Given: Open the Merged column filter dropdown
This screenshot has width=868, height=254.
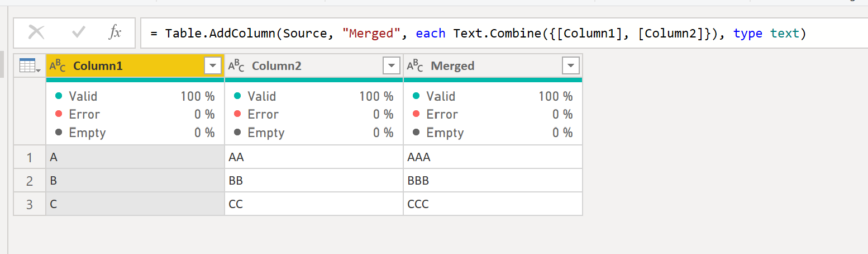Looking at the screenshot, I should [570, 66].
